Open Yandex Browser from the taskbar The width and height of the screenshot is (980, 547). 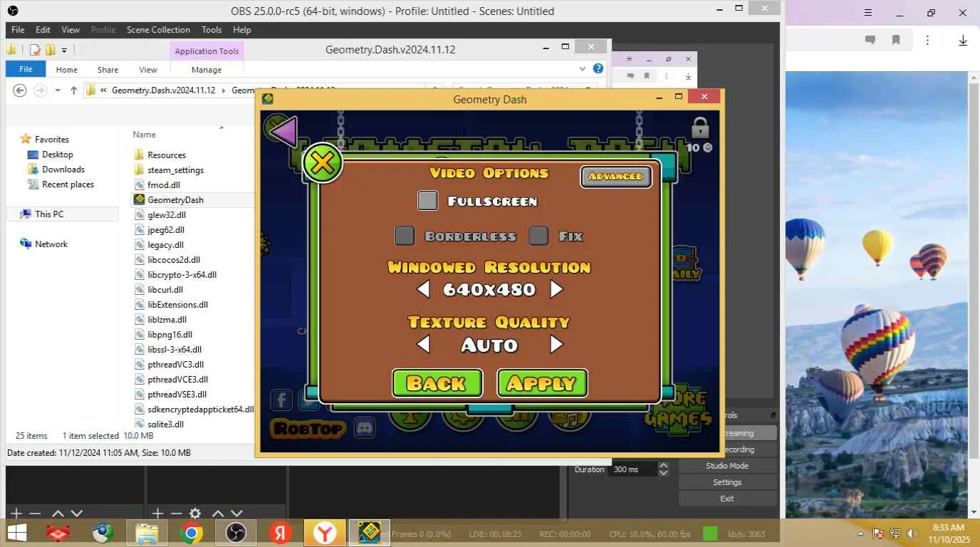325,533
